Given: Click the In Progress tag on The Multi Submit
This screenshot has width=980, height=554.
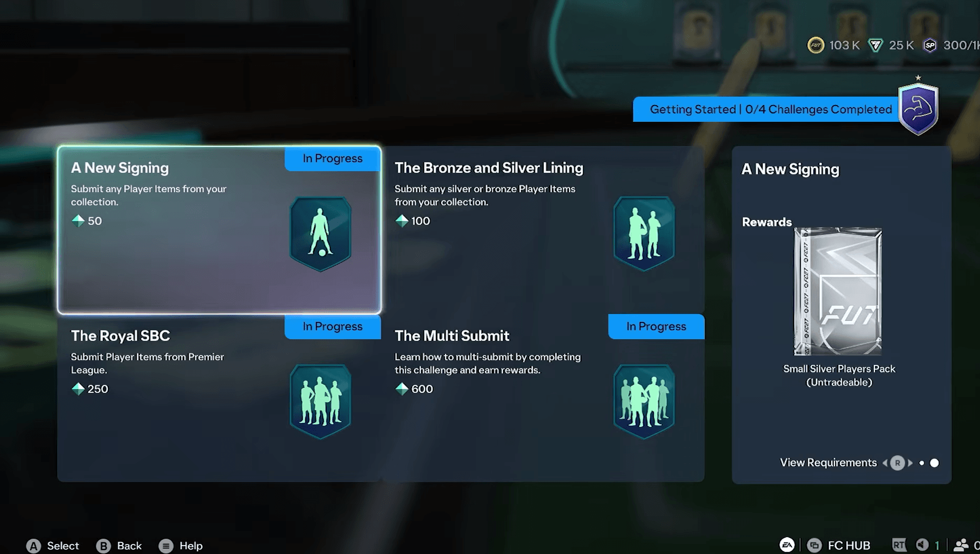Looking at the screenshot, I should pyautogui.click(x=656, y=327).
